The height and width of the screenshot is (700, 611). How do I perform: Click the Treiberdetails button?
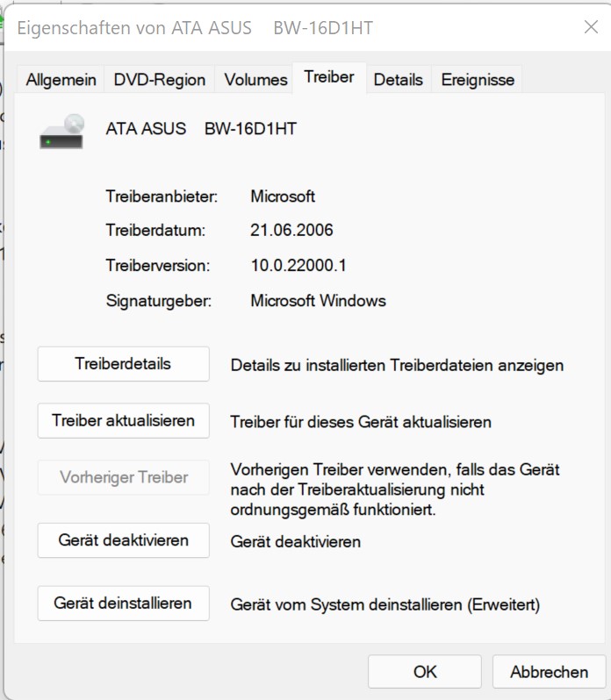(123, 364)
